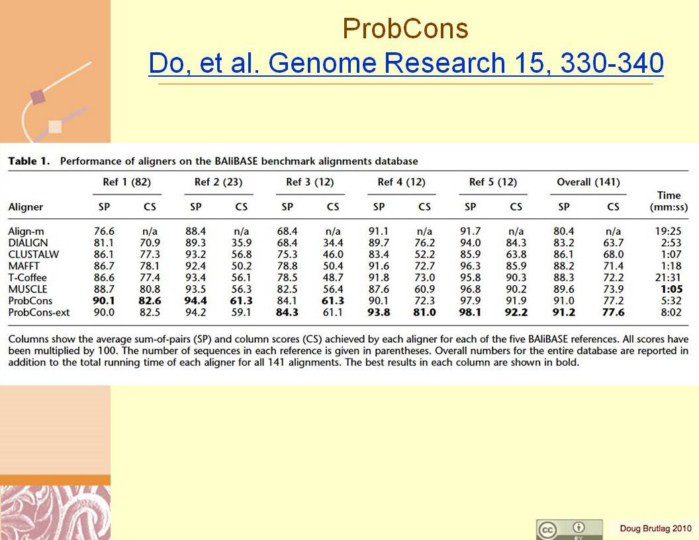Click the Table 1 caption heading
The height and width of the screenshot is (540, 699).
[x=212, y=160]
